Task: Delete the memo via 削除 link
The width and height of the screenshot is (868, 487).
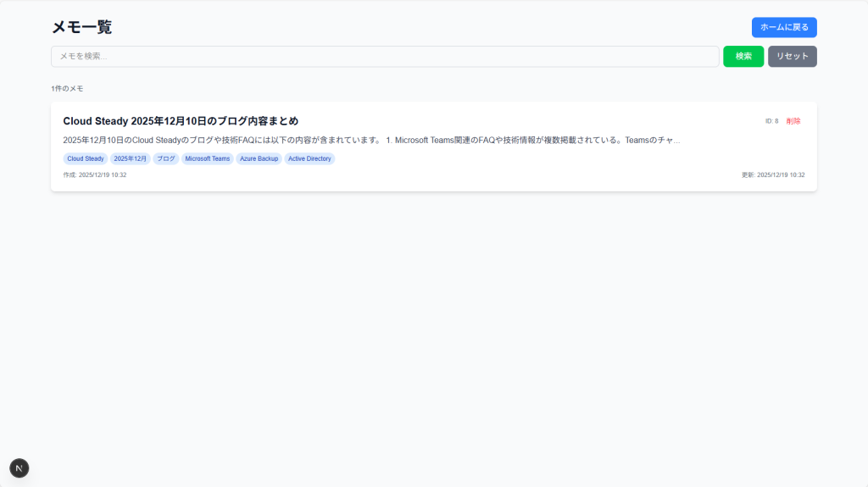Action: [793, 121]
